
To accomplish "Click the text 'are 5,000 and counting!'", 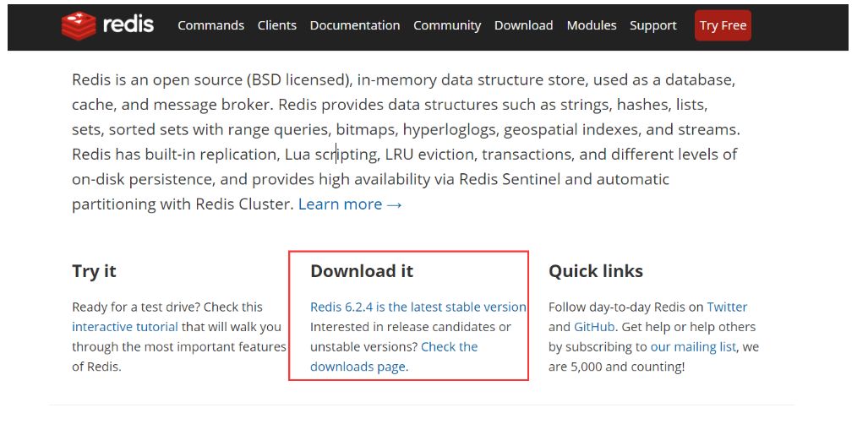I will [617, 367].
